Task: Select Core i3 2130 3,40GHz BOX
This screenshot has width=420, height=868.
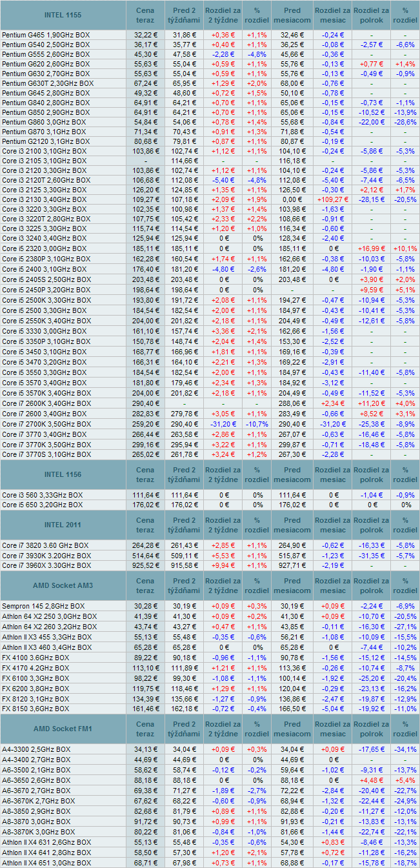Action: pos(44,199)
